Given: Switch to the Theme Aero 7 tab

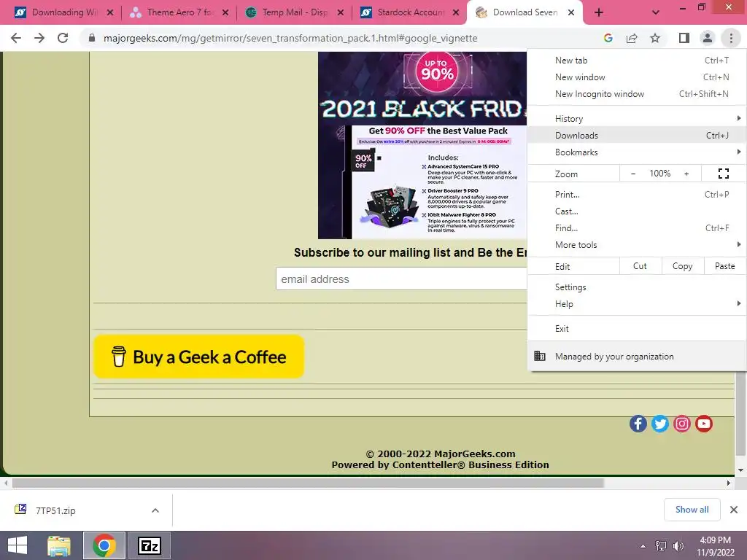Looking at the screenshot, I should [x=179, y=12].
